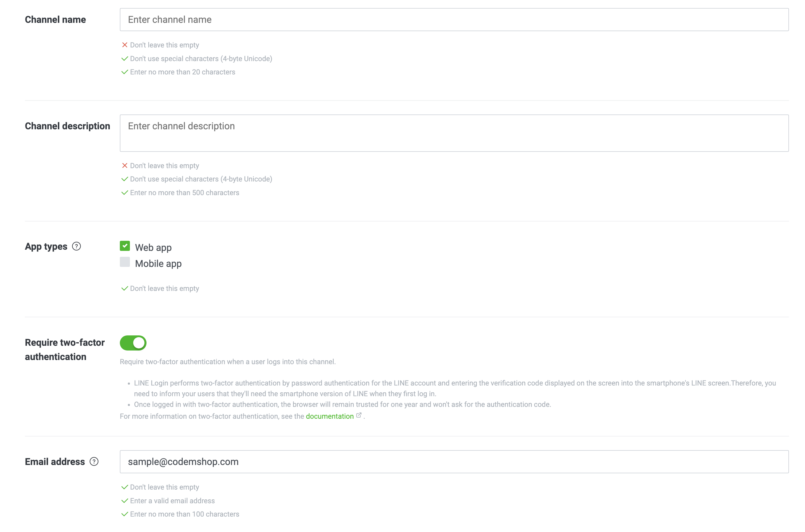Viewport: 805px width, 532px height.
Task: Click the 'Channel name' field label
Action: [x=55, y=20]
